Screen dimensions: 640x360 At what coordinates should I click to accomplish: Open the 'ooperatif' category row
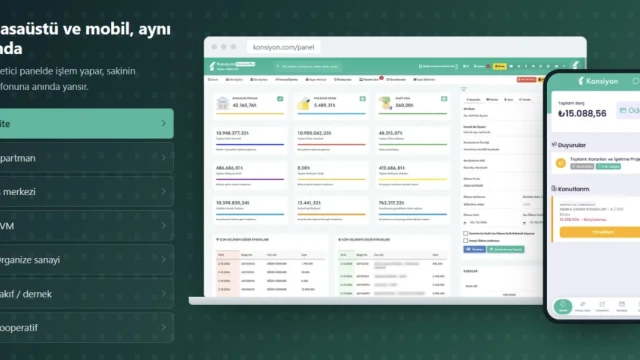pyautogui.click(x=87, y=327)
